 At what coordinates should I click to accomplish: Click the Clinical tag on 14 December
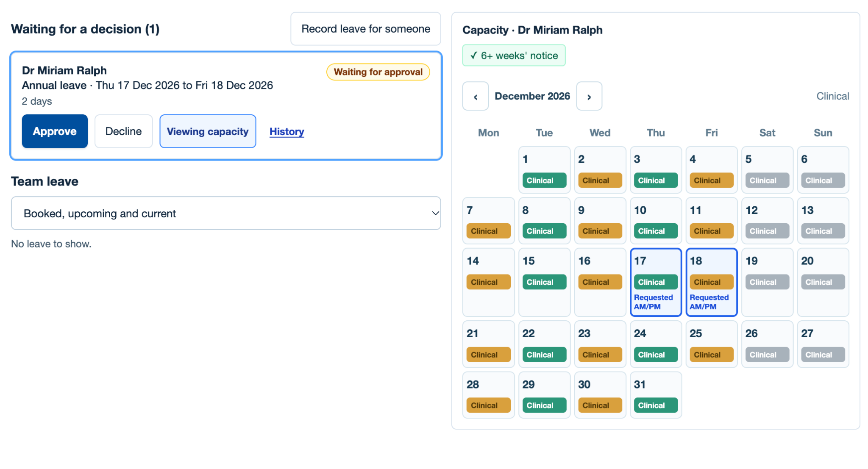coord(488,282)
